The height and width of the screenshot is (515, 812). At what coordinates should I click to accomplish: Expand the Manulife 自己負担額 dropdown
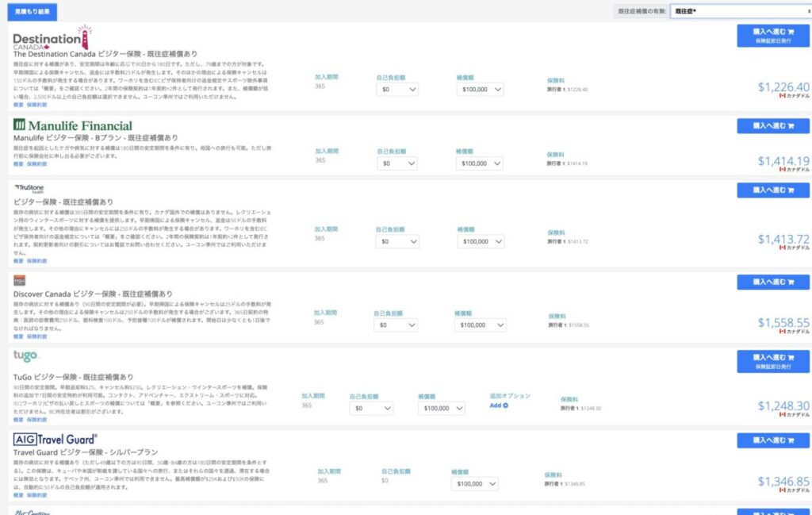tap(397, 163)
